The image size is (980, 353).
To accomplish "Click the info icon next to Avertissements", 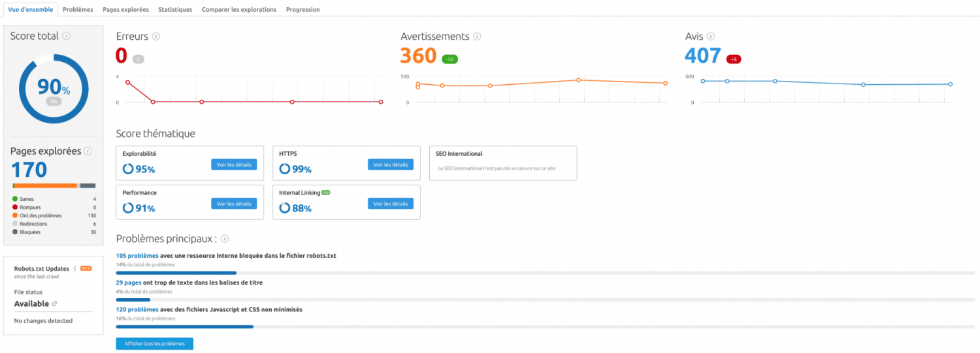I will [478, 37].
